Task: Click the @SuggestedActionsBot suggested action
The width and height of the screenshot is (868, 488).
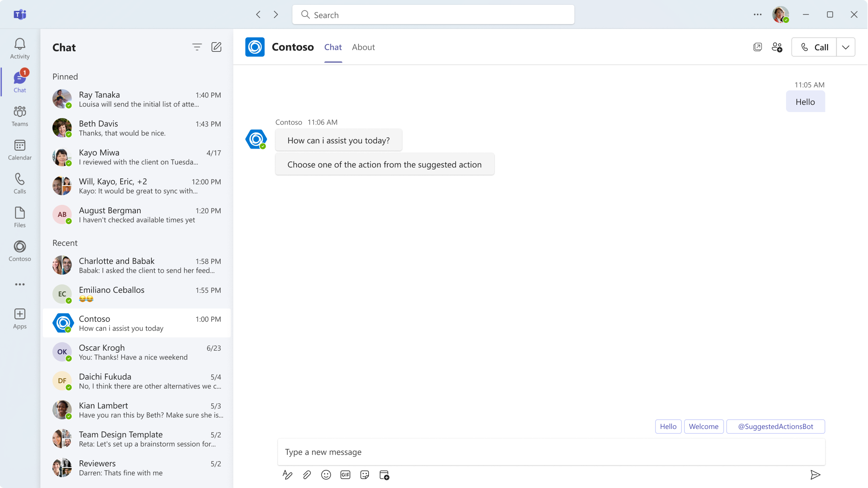Action: (x=775, y=427)
